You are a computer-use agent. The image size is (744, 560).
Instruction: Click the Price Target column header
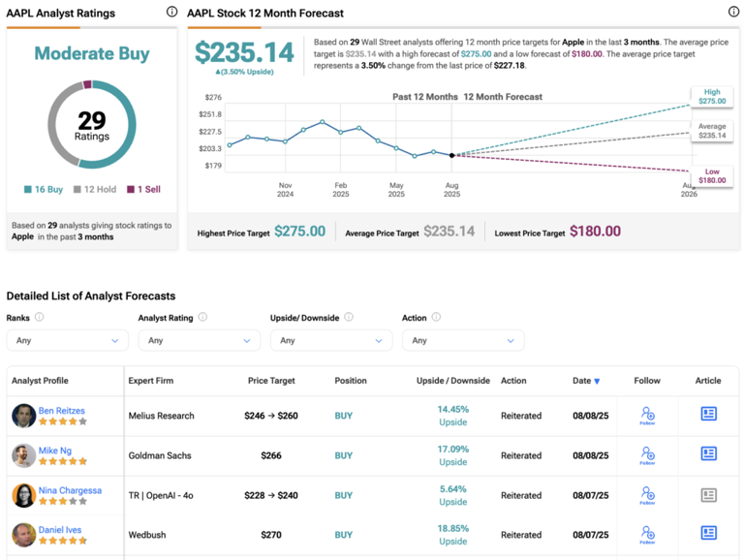(271, 381)
